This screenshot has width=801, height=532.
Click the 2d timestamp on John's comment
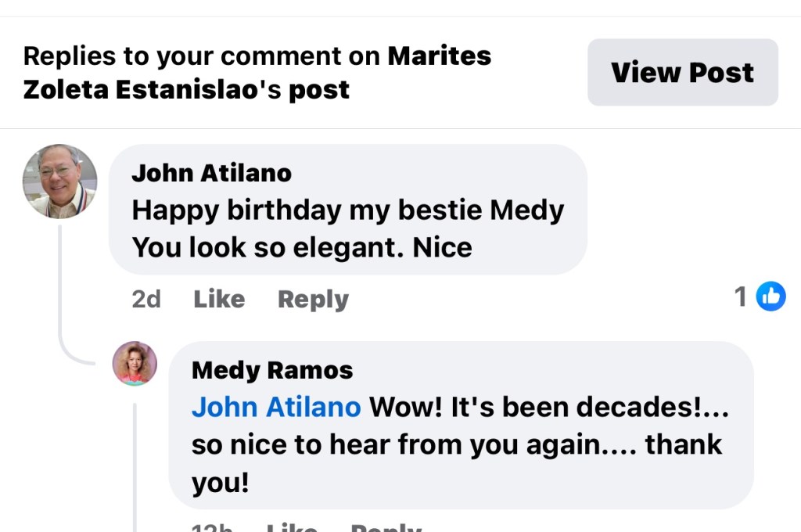(146, 299)
